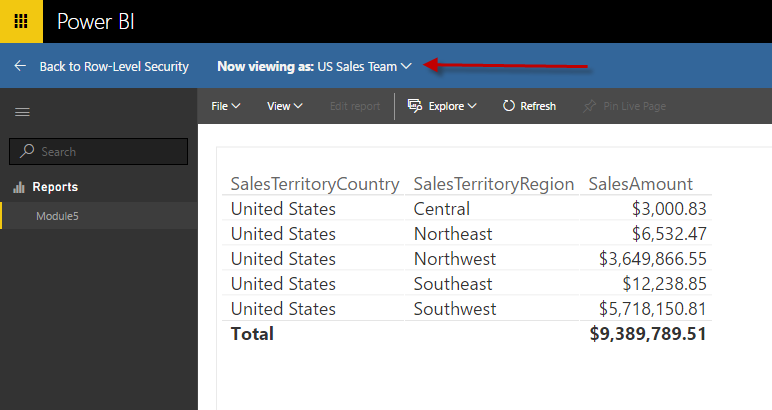Click Back to Row-Level Security link

click(113, 67)
